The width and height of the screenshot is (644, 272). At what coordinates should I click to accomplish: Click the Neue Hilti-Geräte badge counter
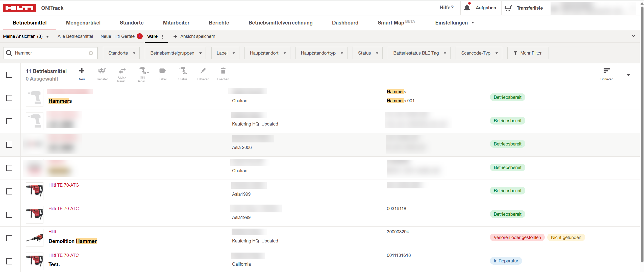(140, 36)
